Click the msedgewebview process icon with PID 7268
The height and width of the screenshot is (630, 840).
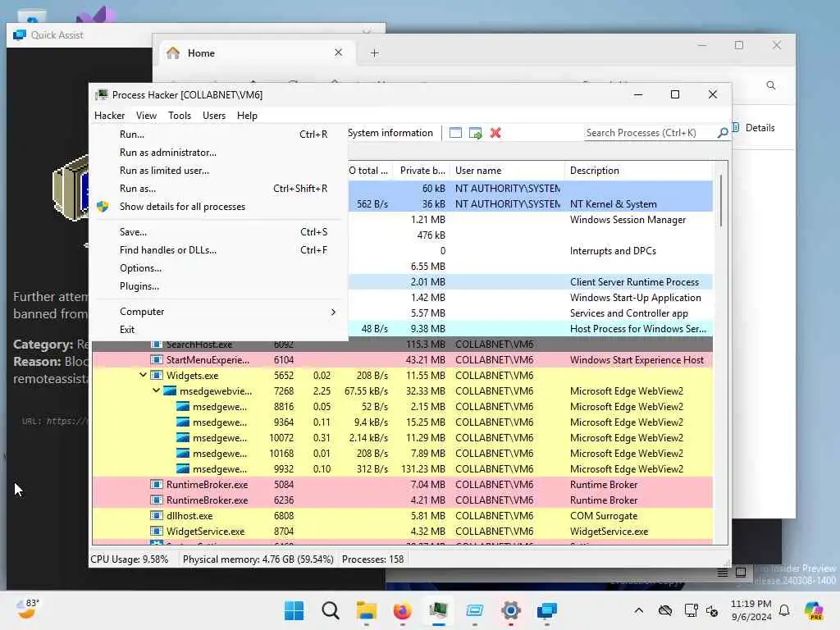coord(170,391)
